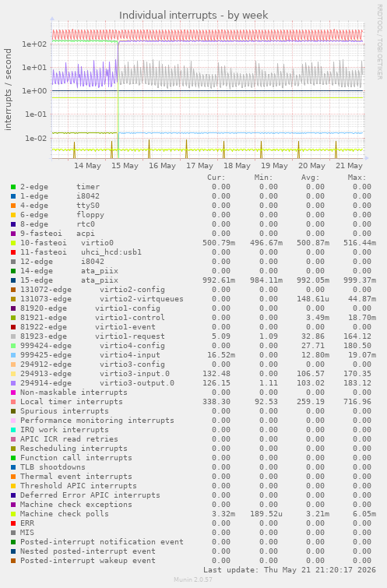The image size is (387, 588).
Task: Click the gray virtio1-request legend swatch
Action: click(13, 336)
